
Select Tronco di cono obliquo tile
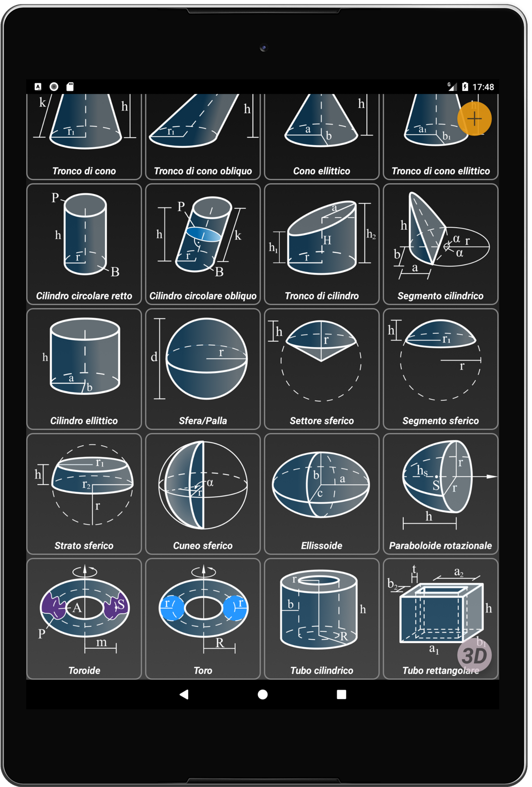pyautogui.click(x=203, y=136)
